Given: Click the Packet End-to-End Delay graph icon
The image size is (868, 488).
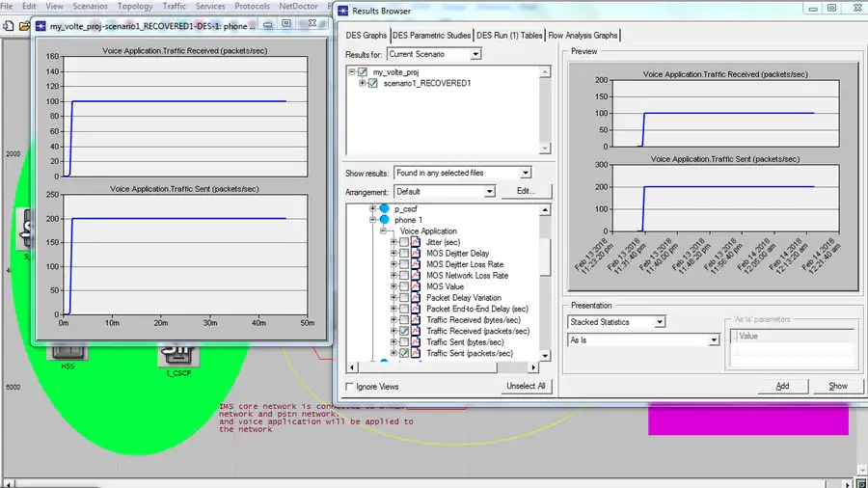Looking at the screenshot, I should point(415,309).
